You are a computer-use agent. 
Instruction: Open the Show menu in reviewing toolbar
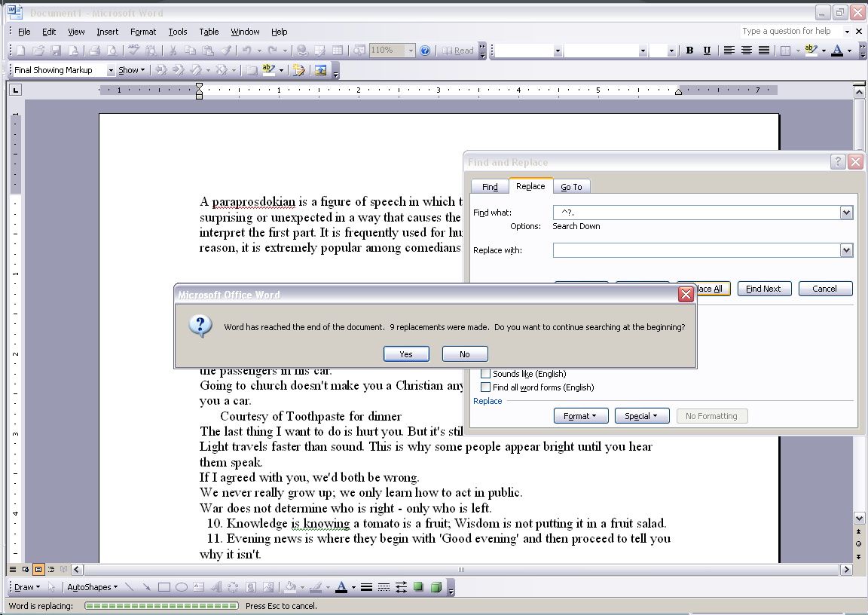click(130, 69)
